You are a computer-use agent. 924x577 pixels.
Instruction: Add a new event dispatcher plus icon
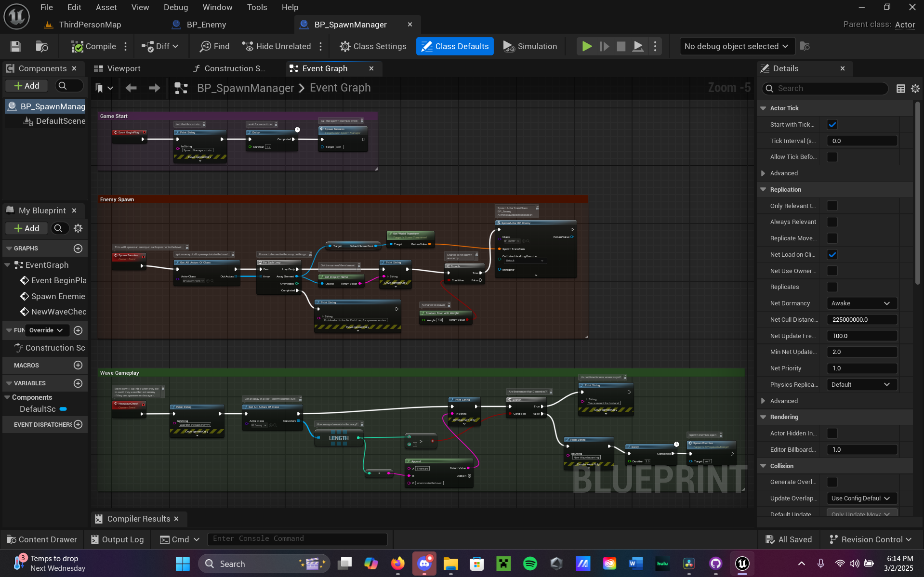(78, 424)
